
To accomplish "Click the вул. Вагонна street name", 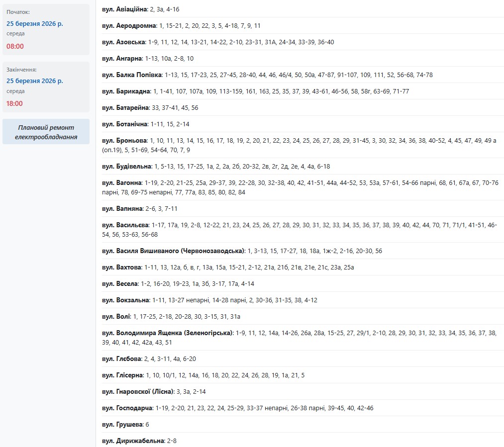I will coord(122,182).
